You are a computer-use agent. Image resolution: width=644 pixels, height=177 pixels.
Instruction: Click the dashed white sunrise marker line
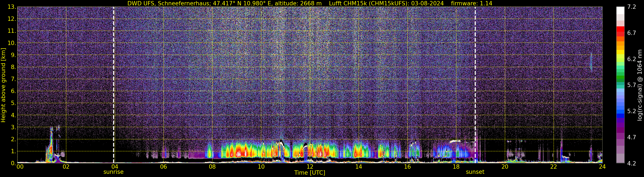[113, 85]
